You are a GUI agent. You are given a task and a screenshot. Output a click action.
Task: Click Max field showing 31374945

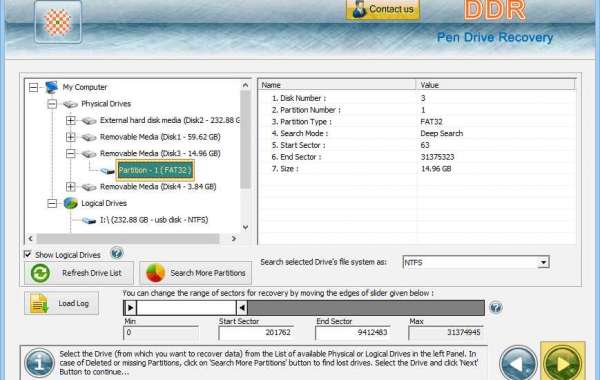pos(446,333)
